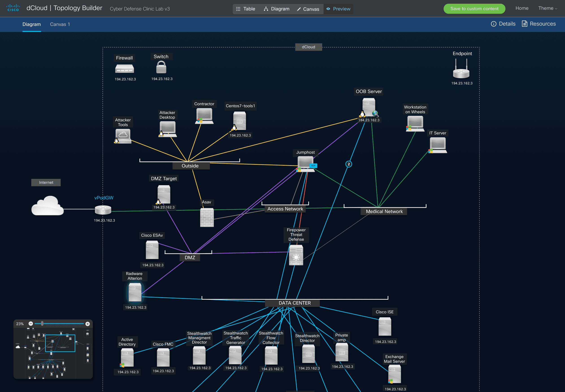Click the vPodGW label text

point(104,198)
